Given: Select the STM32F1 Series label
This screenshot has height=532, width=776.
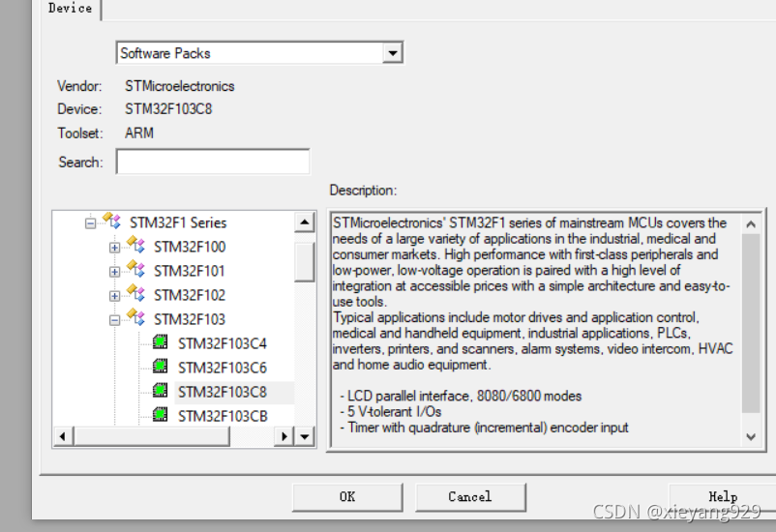Looking at the screenshot, I should coord(178,222).
